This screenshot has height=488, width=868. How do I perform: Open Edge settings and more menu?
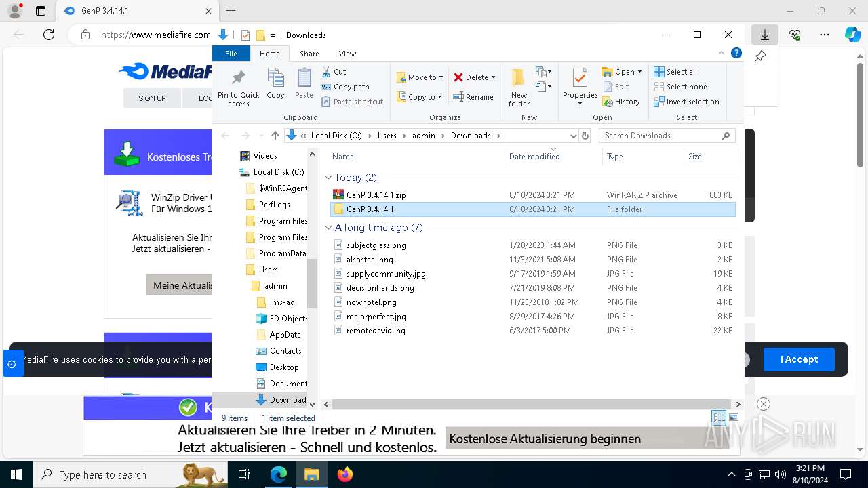click(824, 35)
